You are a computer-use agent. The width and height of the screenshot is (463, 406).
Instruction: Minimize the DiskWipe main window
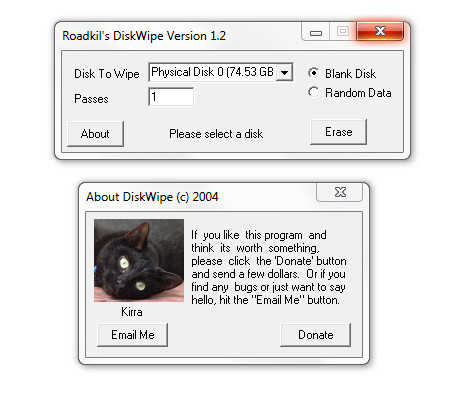click(315, 32)
